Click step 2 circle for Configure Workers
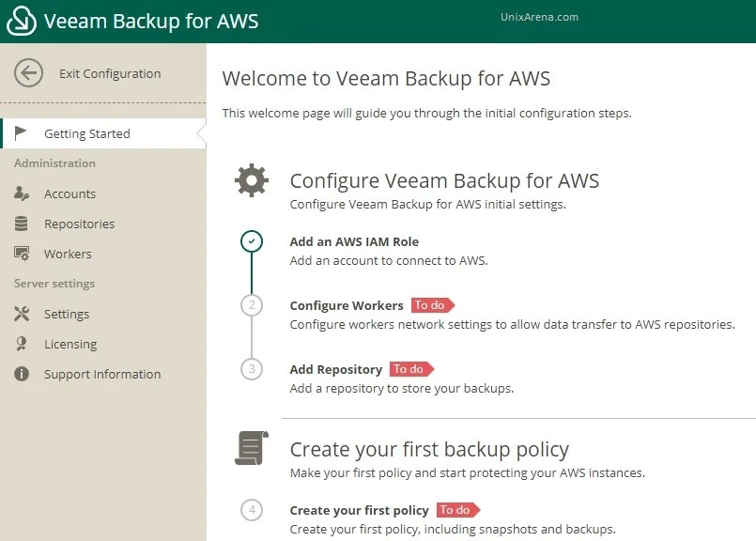Viewport: 756px width, 541px height. 251,305
